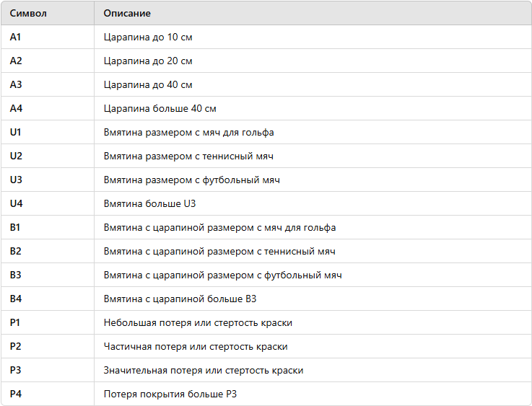Click description Вмятина больше U3
Viewport: 532px width, 406px height.
click(x=149, y=203)
